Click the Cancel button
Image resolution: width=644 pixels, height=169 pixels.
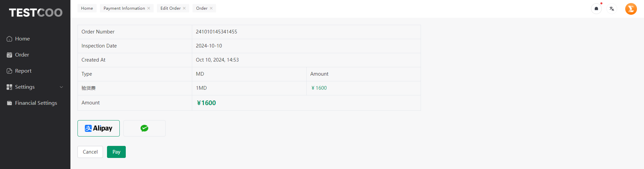90,152
